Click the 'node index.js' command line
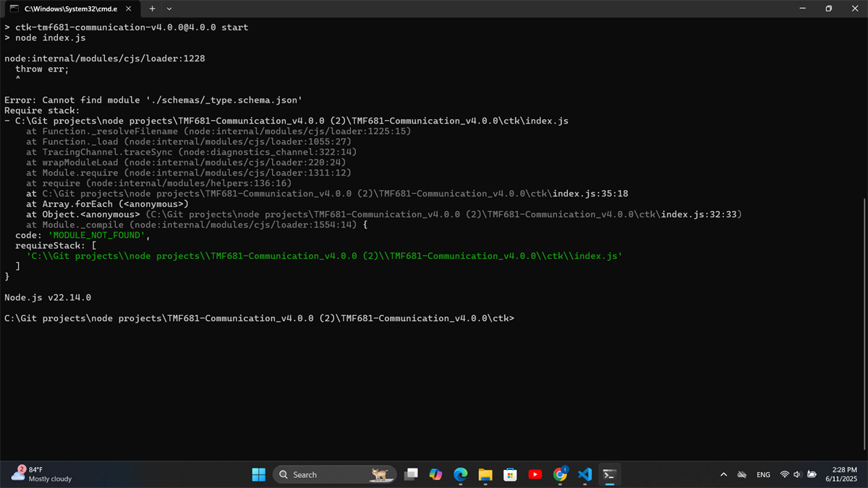868x488 pixels. (45, 38)
